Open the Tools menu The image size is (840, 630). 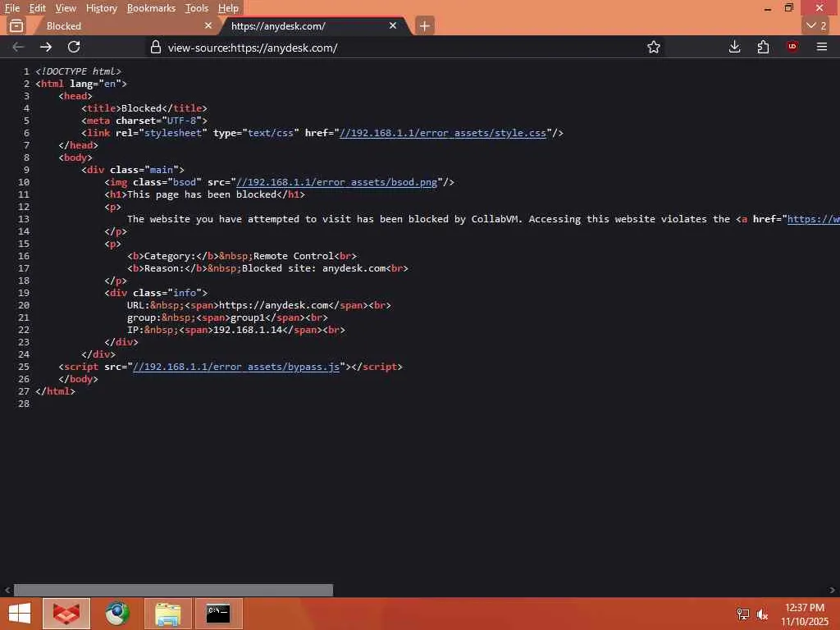coord(196,8)
